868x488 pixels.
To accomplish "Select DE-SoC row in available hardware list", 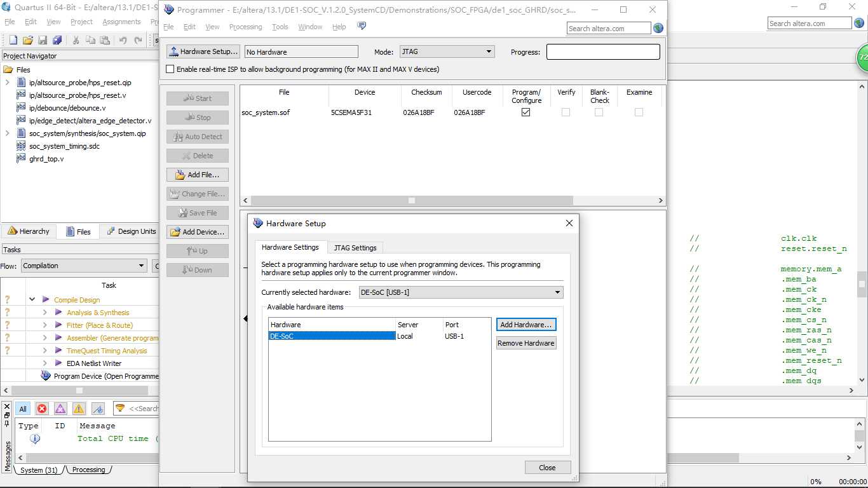I will 379,336.
